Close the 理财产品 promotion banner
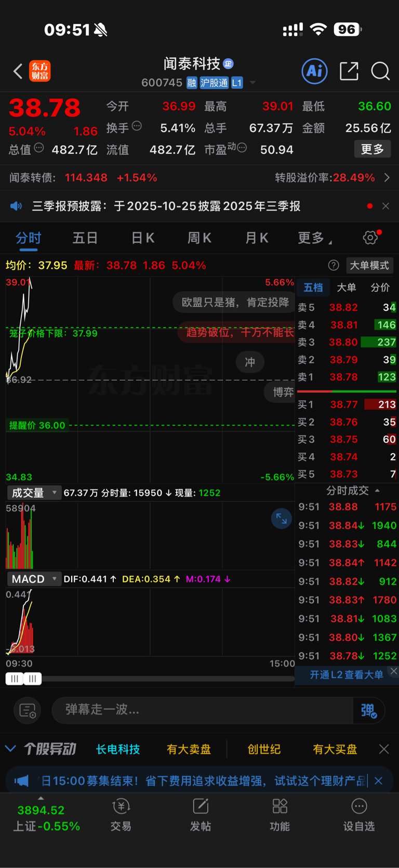The image size is (399, 868). coord(379,781)
